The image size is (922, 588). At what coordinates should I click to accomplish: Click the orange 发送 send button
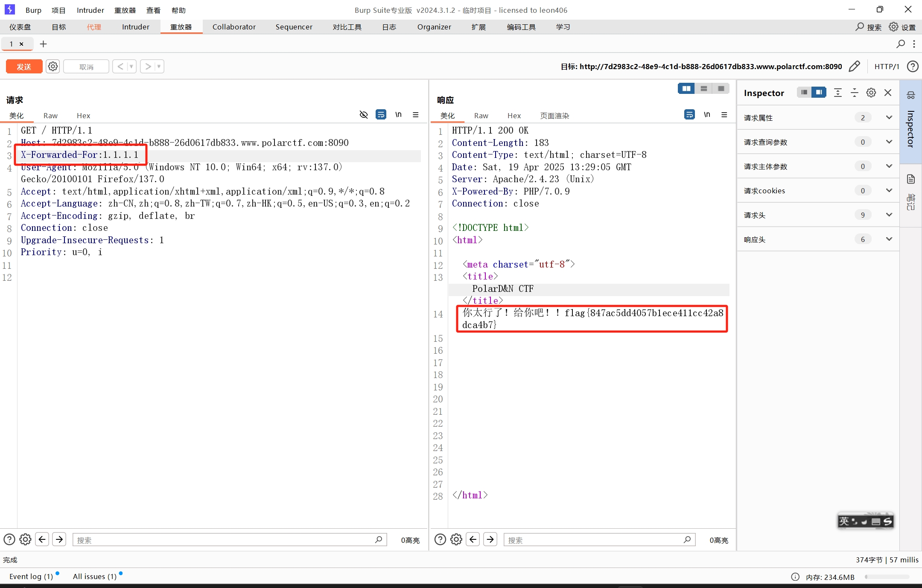coord(24,67)
